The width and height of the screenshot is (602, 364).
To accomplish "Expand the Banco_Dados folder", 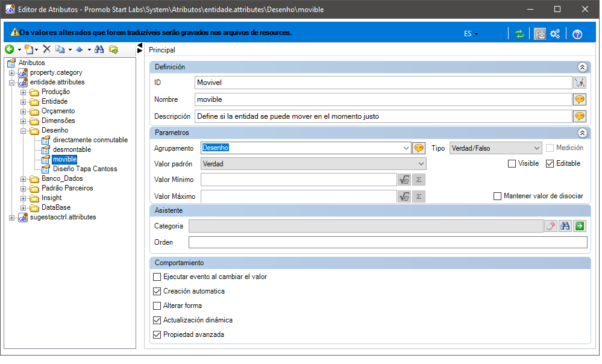I will (24, 180).
